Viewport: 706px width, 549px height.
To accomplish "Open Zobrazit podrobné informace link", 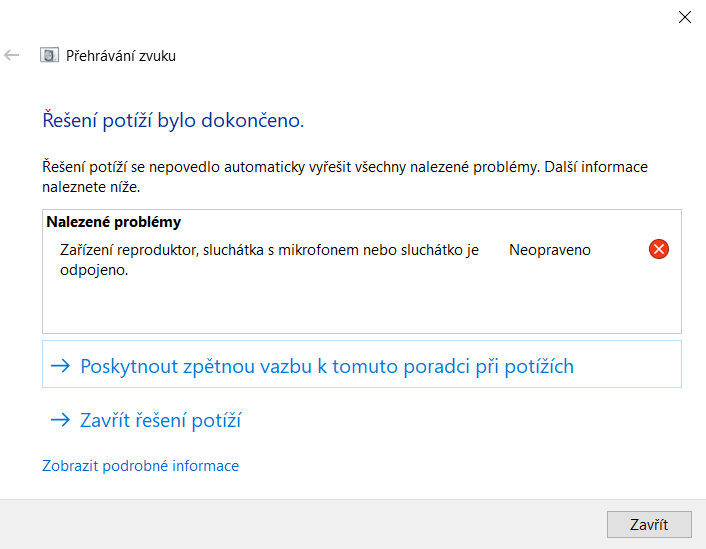I will pos(140,466).
